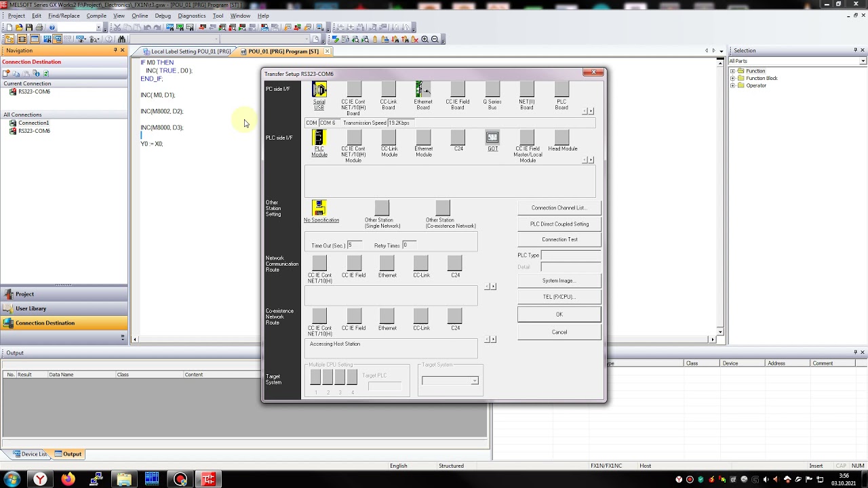The image size is (868, 488).
Task: Expand the Function tree node
Action: (732, 71)
